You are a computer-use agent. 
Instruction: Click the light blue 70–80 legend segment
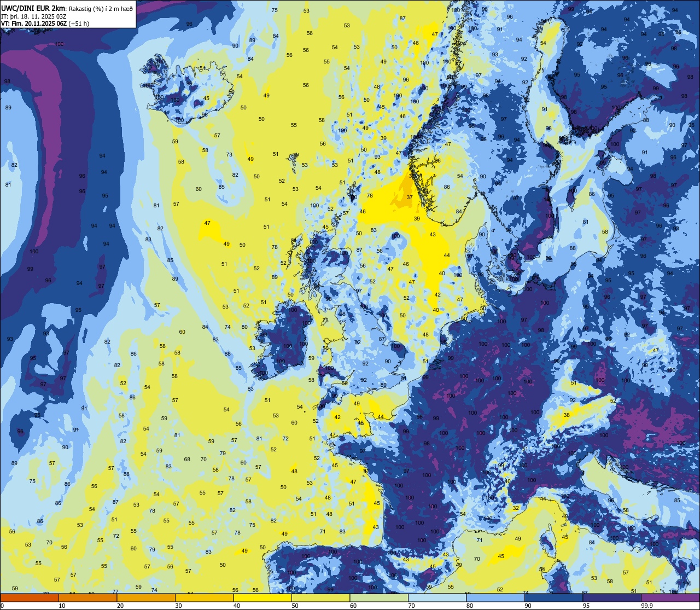(x=437, y=597)
